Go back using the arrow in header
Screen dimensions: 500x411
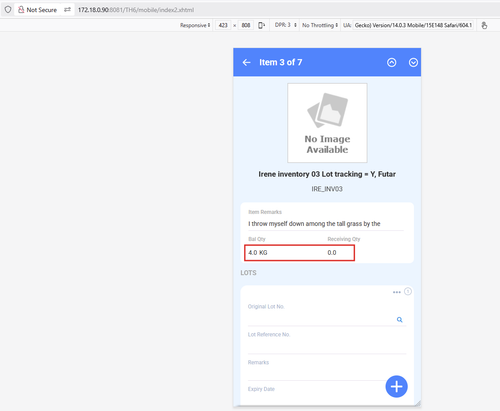(246, 62)
